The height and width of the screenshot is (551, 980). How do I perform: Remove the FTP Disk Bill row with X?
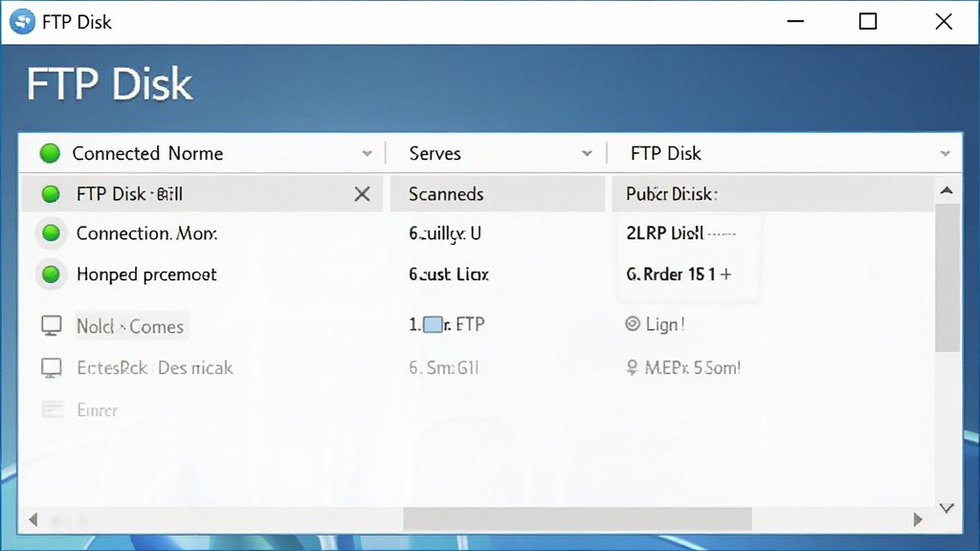click(x=362, y=194)
